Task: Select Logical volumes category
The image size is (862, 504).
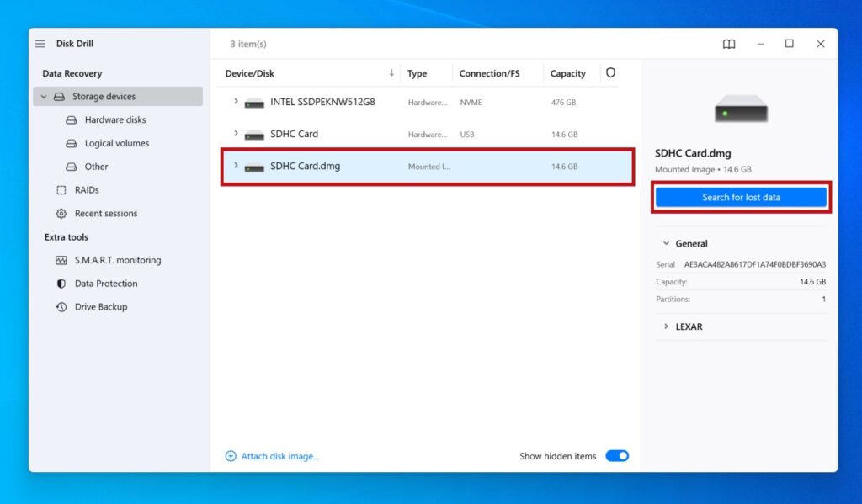Action: pyautogui.click(x=116, y=143)
